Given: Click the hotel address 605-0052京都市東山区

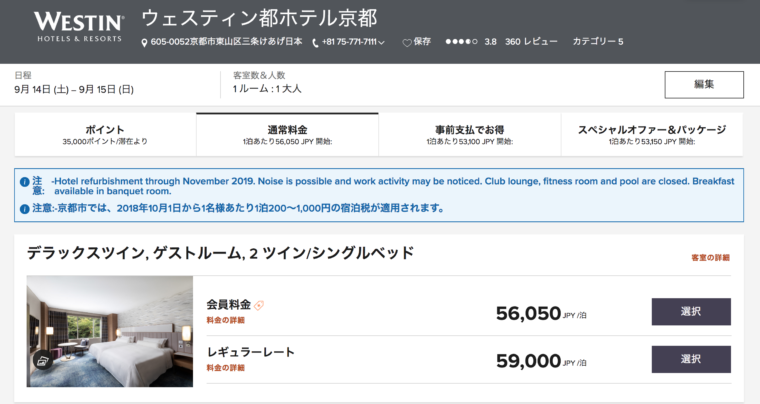Looking at the screenshot, I should (226, 42).
